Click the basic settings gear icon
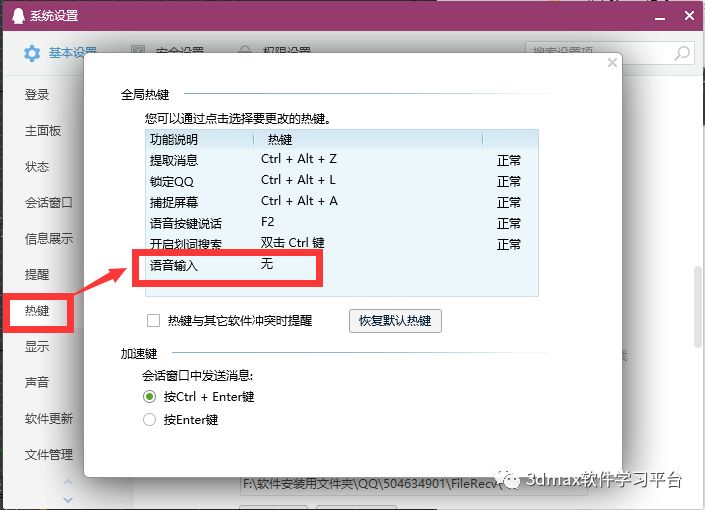The width and height of the screenshot is (705, 510). pyautogui.click(x=32, y=54)
